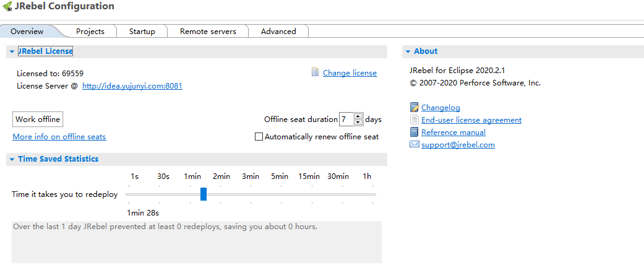The image size is (644, 270).
Task: Open the Advanced tab
Action: [278, 31]
